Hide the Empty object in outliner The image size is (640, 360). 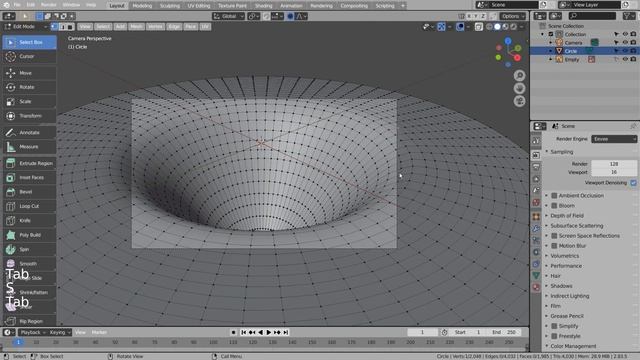click(x=625, y=59)
